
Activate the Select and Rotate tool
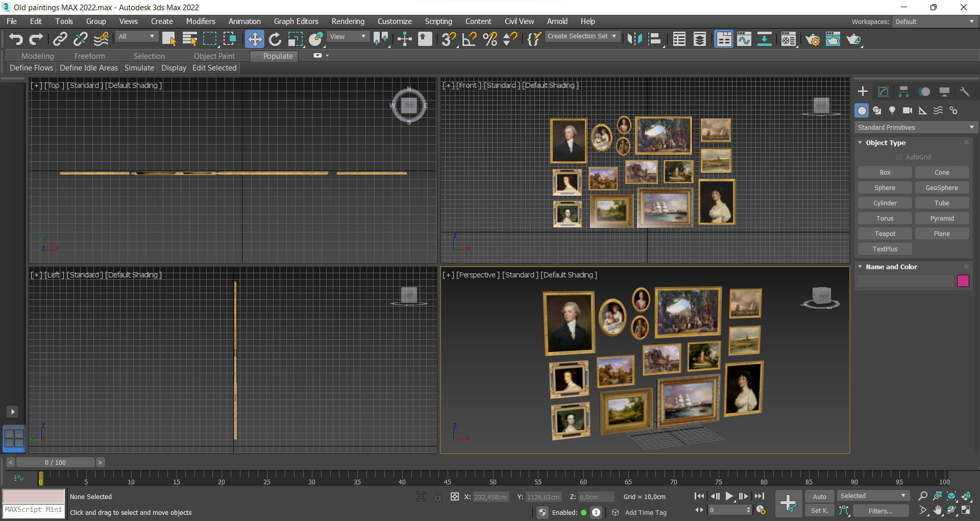pyautogui.click(x=275, y=39)
